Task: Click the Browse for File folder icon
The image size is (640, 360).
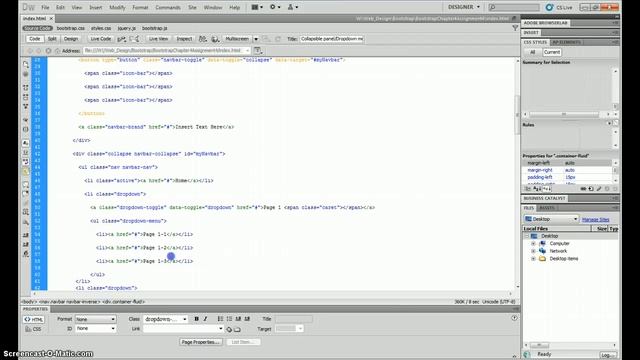Action: pyautogui.click(x=238, y=329)
